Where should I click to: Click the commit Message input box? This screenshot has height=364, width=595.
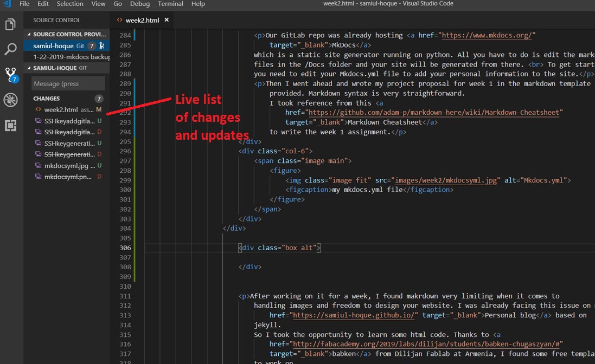pyautogui.click(x=68, y=84)
